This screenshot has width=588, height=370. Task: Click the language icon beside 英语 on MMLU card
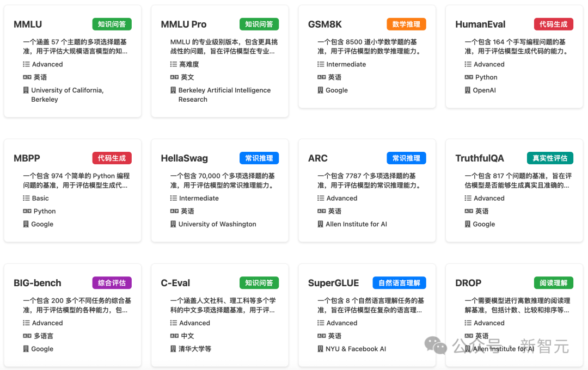[x=27, y=77]
